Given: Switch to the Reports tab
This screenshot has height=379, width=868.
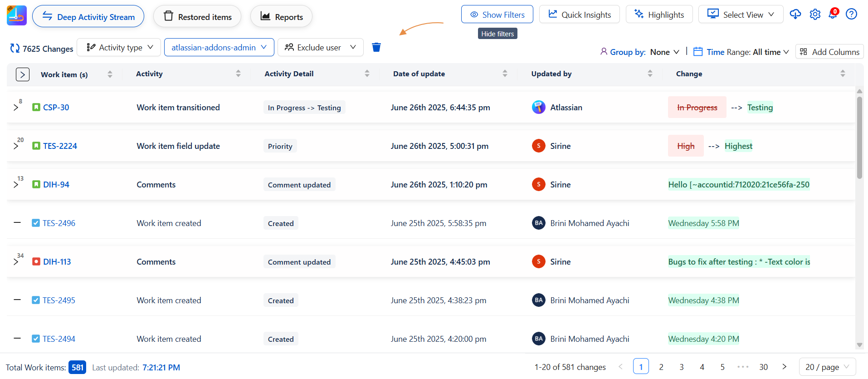Looking at the screenshot, I should pyautogui.click(x=281, y=17).
